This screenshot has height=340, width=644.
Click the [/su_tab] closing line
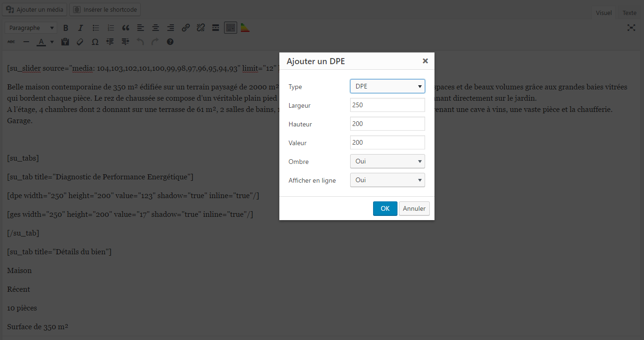(23, 233)
